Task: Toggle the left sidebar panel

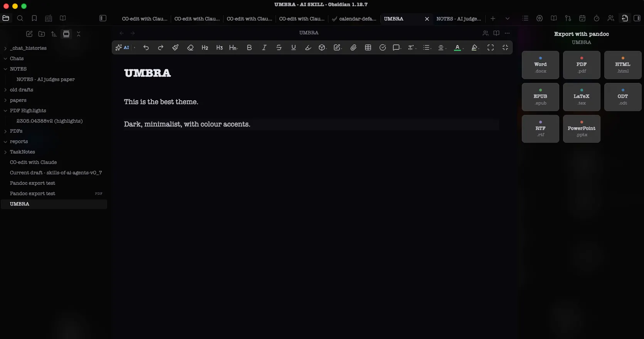Action: point(103,18)
